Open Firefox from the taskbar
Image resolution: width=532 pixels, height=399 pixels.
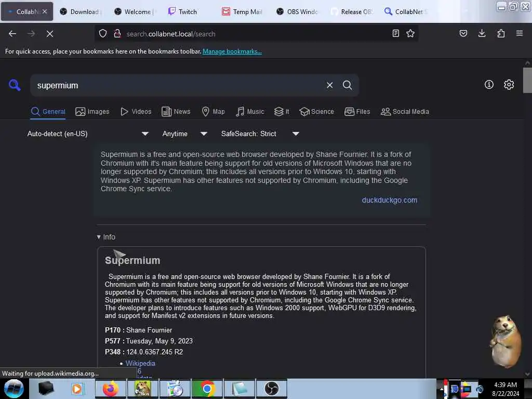111,389
